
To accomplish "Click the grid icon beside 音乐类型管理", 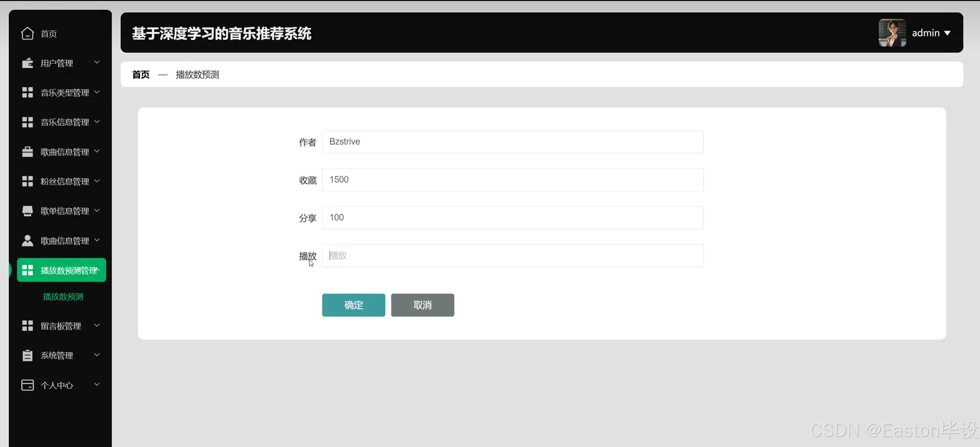I will tap(27, 92).
